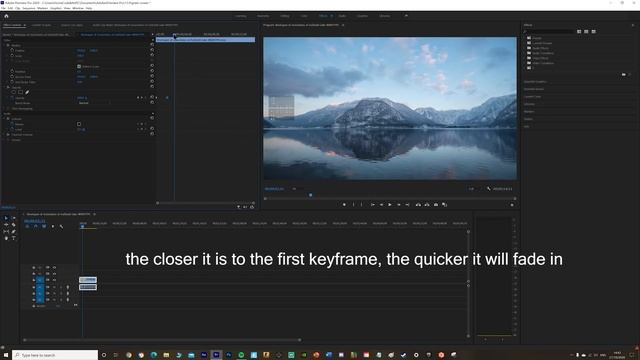Reset the Scale parameter
Viewport: 640px width, 360px height.
[152, 56]
